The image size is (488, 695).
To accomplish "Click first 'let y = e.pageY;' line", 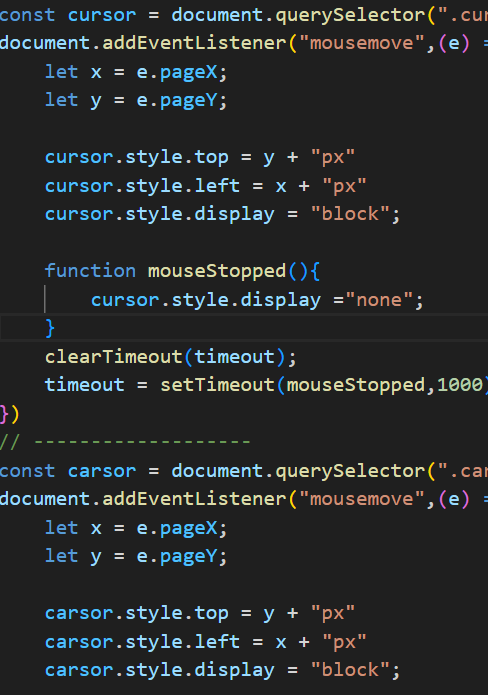I will coord(136,101).
